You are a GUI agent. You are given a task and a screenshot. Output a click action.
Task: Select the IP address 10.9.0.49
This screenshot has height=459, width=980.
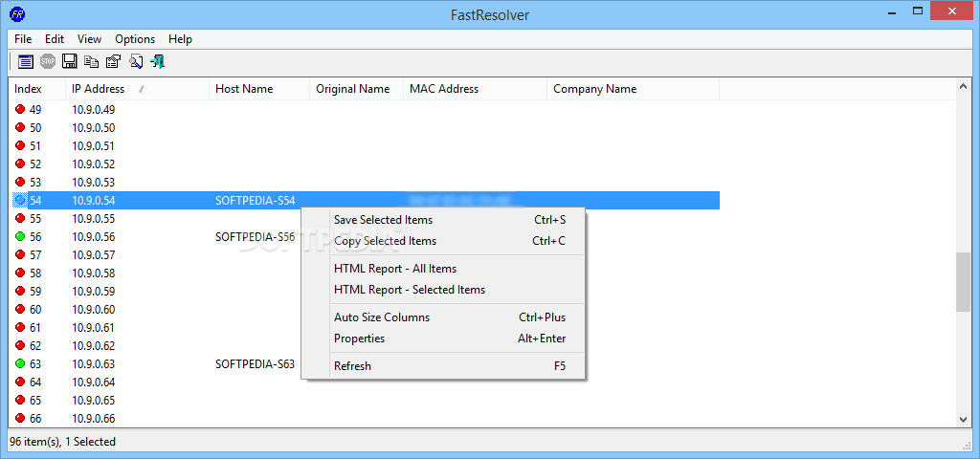coord(93,110)
